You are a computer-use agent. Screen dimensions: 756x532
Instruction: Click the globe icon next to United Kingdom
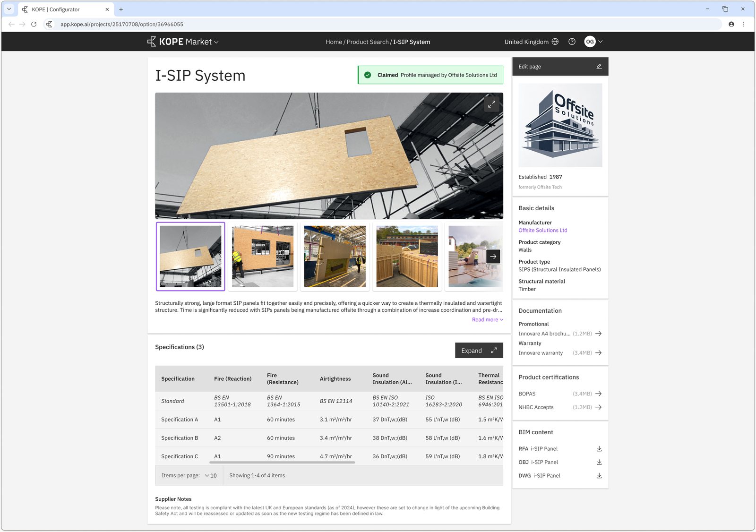click(x=555, y=42)
